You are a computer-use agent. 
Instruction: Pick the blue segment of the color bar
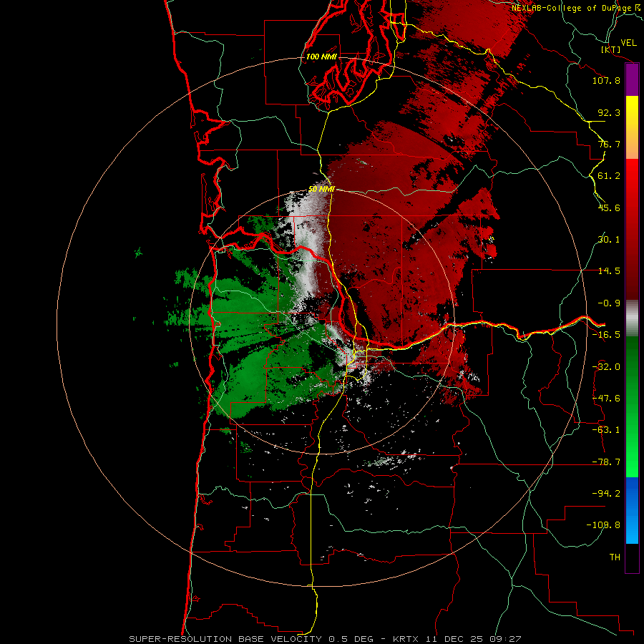click(632, 510)
